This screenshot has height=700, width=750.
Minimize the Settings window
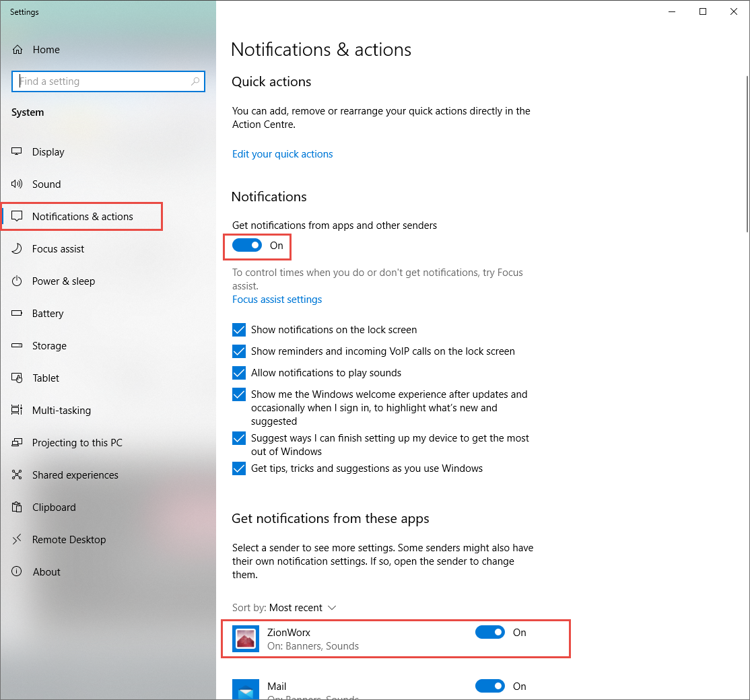click(x=671, y=11)
